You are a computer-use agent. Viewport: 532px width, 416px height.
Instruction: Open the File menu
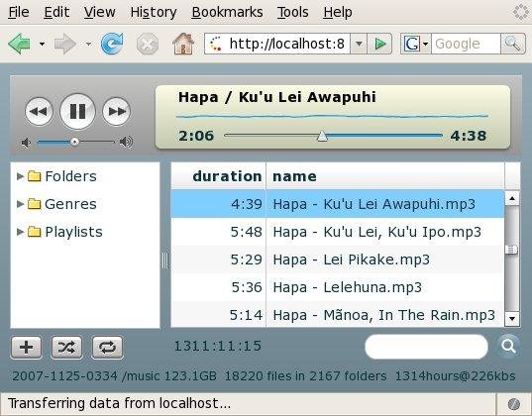pos(19,12)
